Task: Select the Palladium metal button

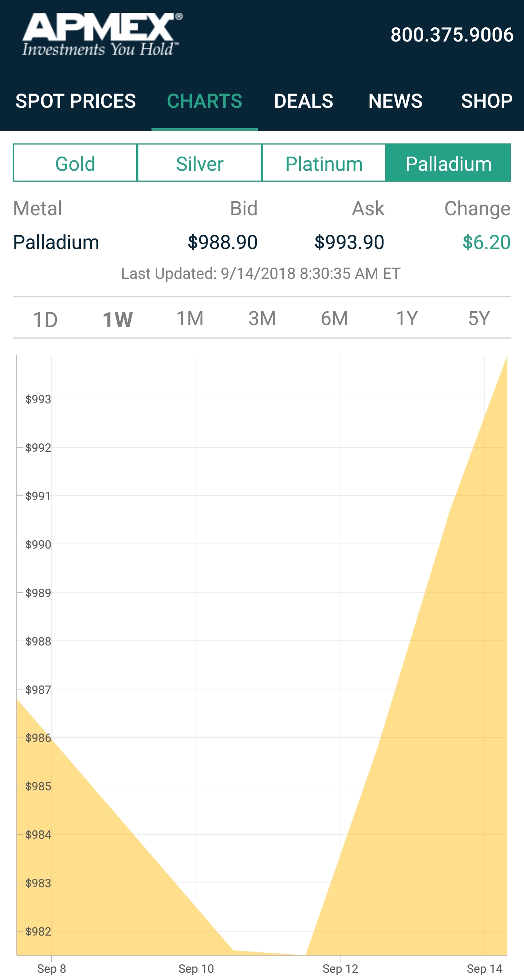Action: click(x=448, y=163)
